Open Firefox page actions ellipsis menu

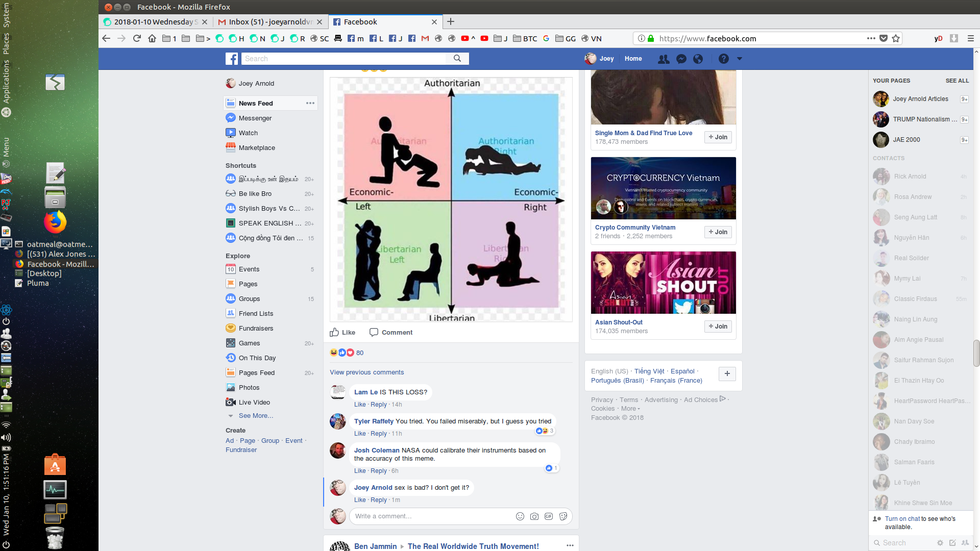(871, 38)
